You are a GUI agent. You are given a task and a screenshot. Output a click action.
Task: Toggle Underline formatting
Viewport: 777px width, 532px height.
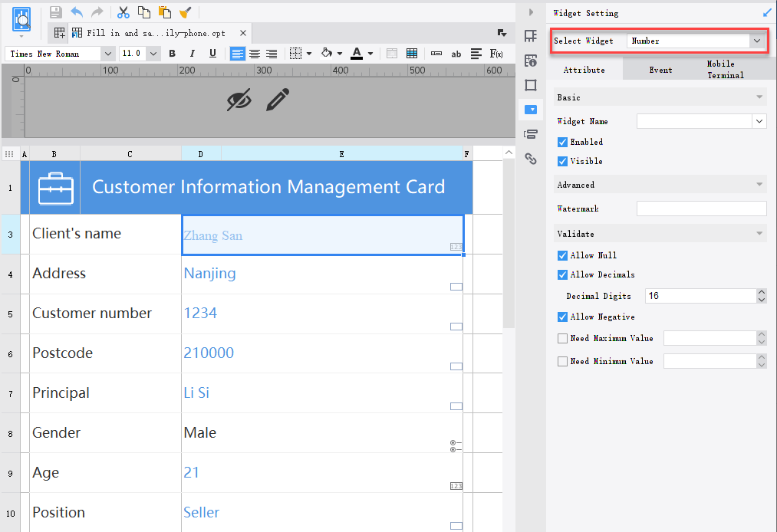[212, 54]
